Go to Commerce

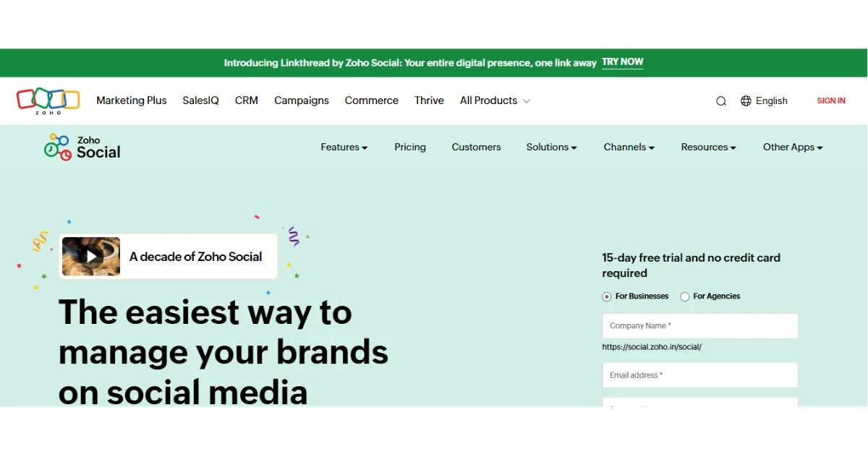(372, 100)
